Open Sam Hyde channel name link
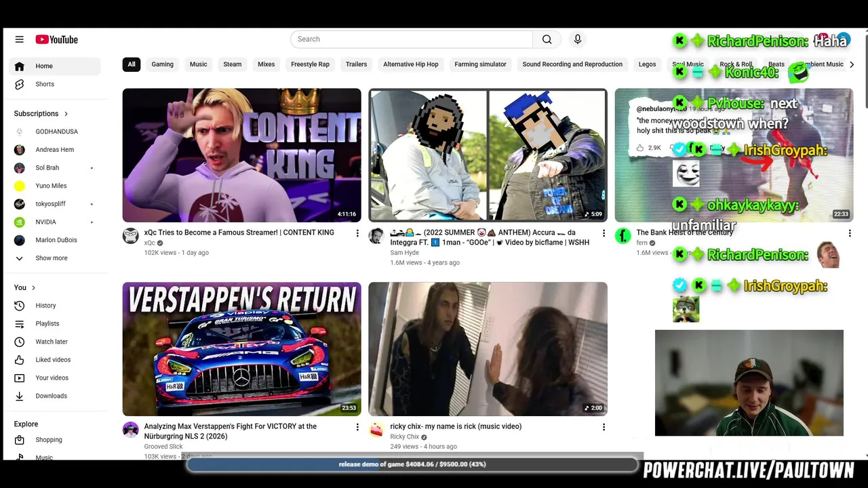 (405, 253)
